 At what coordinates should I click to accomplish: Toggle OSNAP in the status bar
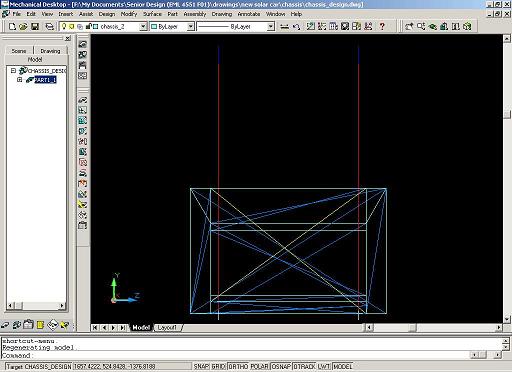[x=281, y=366]
